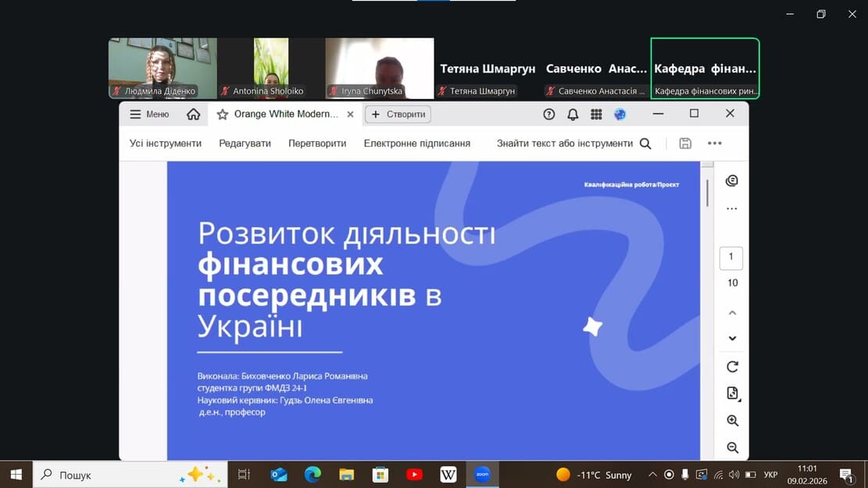Go to the next page with down chevron

click(732, 338)
